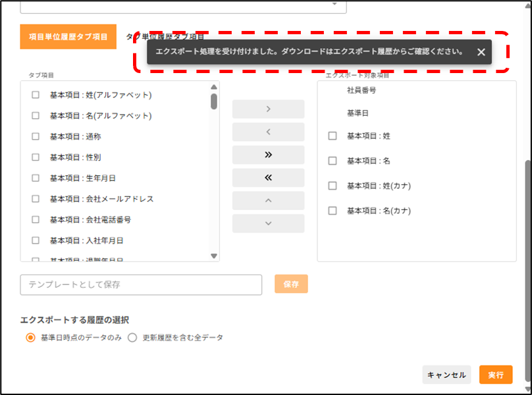Select 基準日時点のデータのみ radio option
Viewport: 532px width, 395px height.
coord(30,338)
